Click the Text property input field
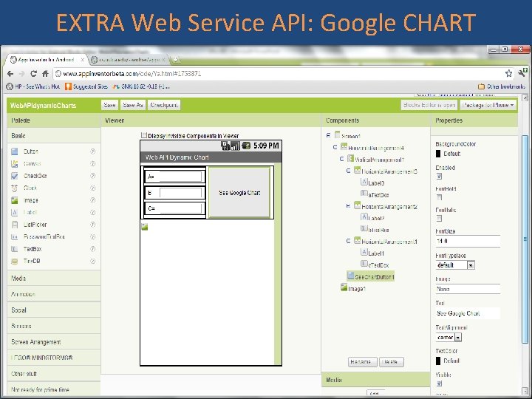Image resolution: width=532 pixels, height=399 pixels. (x=468, y=313)
